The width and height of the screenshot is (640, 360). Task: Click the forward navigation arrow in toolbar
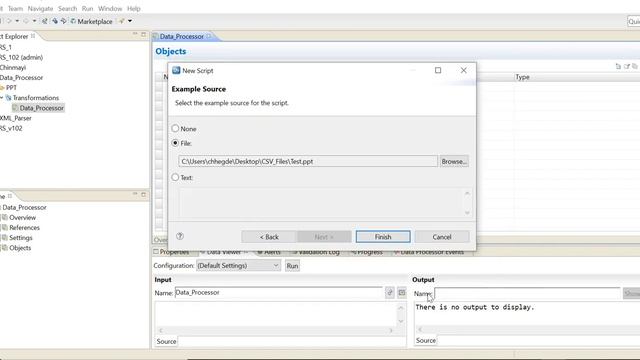coord(26,21)
